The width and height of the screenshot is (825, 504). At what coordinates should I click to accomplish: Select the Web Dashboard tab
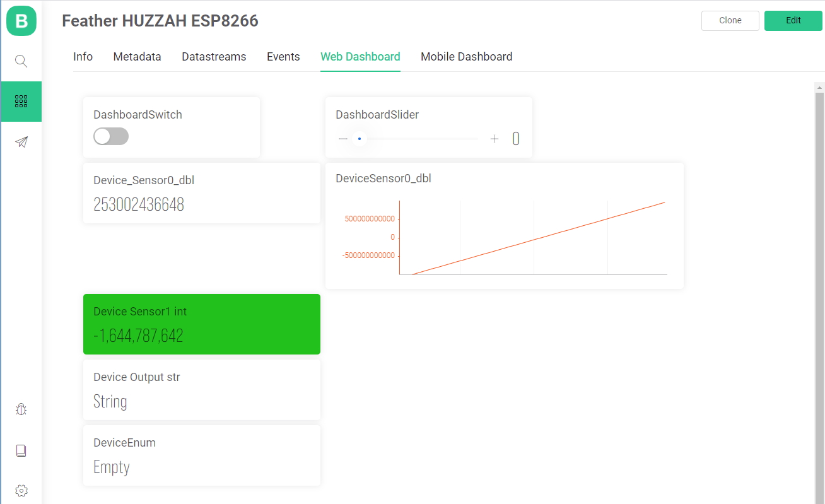coord(360,57)
